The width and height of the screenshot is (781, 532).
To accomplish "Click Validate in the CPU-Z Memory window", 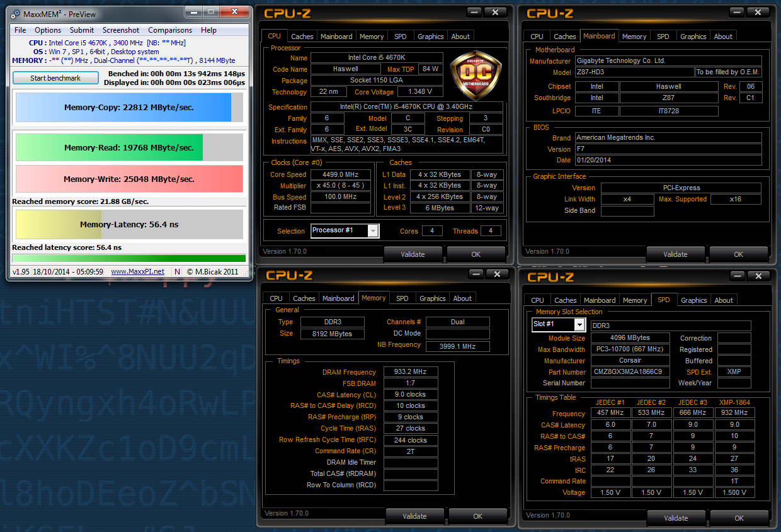I will (414, 516).
